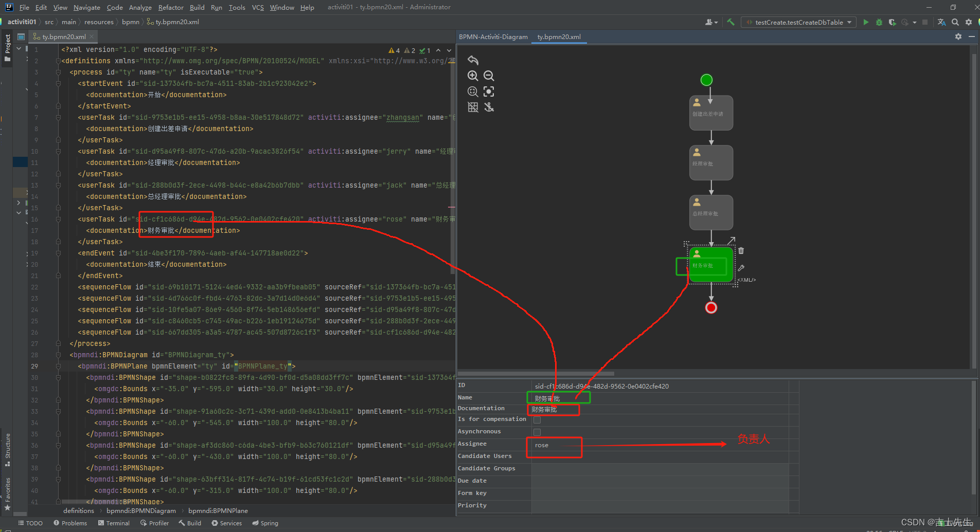This screenshot has width=980, height=532.
Task: Click the center-view focus icon
Action: [x=489, y=91]
